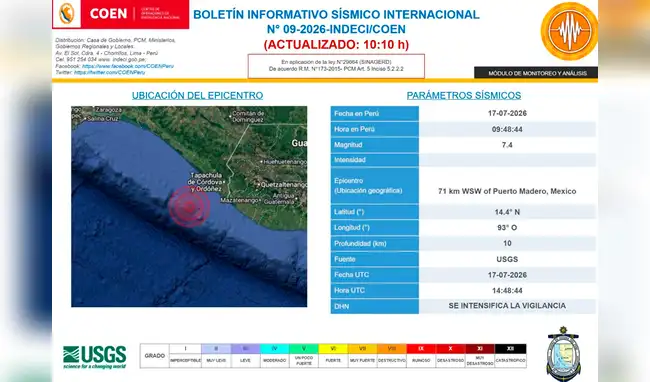The height and width of the screenshot is (382, 650).
Task: Click the 'DHN' row label
Action: click(342, 307)
